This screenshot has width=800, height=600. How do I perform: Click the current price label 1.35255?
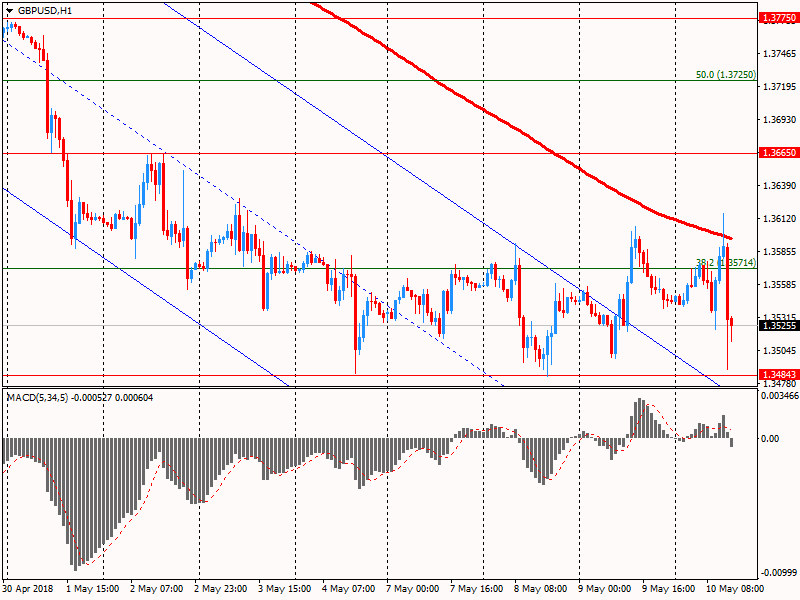(x=779, y=326)
